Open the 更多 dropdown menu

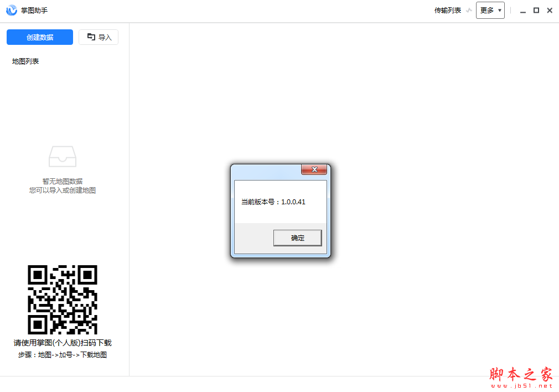[x=490, y=11]
